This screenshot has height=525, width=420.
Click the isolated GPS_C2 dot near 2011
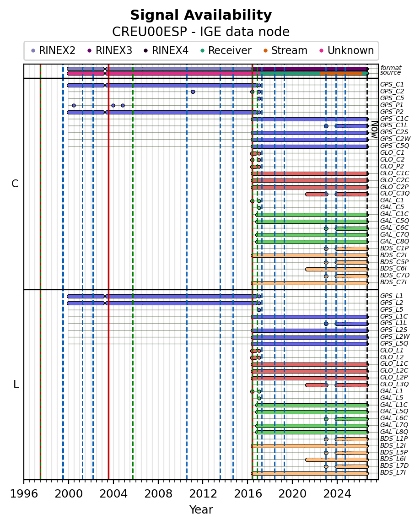193,92
